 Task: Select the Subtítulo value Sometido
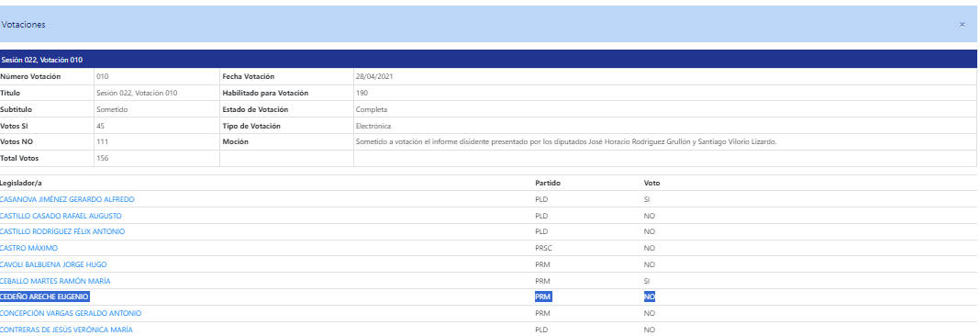pyautogui.click(x=112, y=109)
